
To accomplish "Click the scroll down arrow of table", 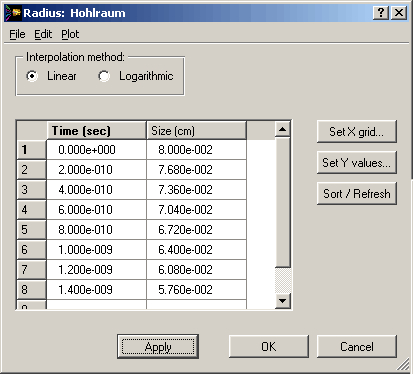I will 283,301.
